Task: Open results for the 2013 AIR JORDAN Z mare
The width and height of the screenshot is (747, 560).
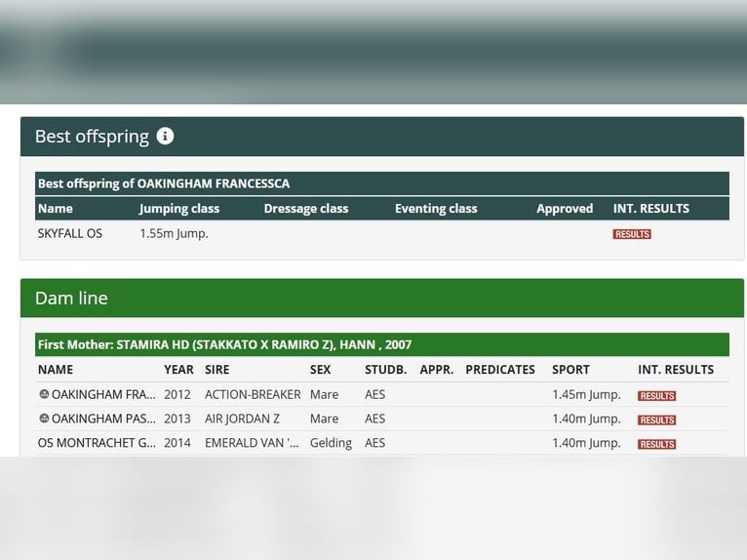Action: [x=656, y=420]
